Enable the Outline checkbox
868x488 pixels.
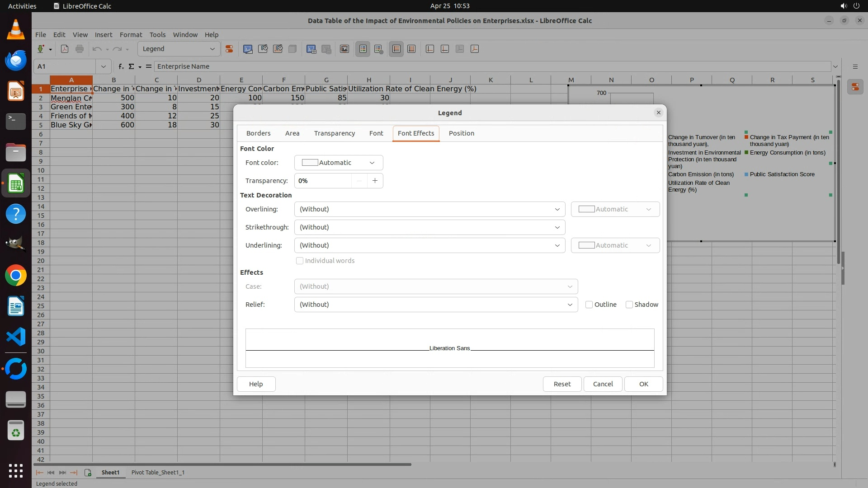tap(589, 305)
